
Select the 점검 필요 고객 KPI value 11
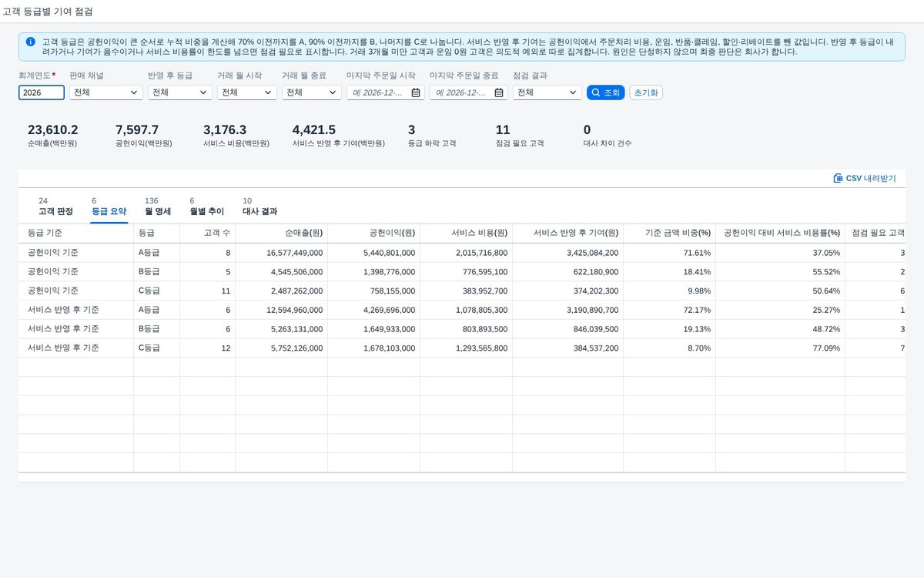(x=503, y=130)
